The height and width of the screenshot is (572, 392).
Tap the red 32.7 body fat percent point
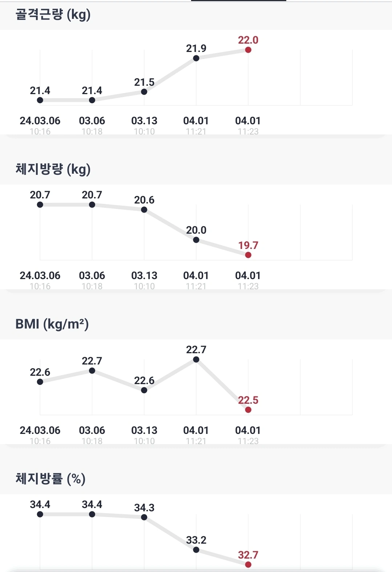coord(248,564)
